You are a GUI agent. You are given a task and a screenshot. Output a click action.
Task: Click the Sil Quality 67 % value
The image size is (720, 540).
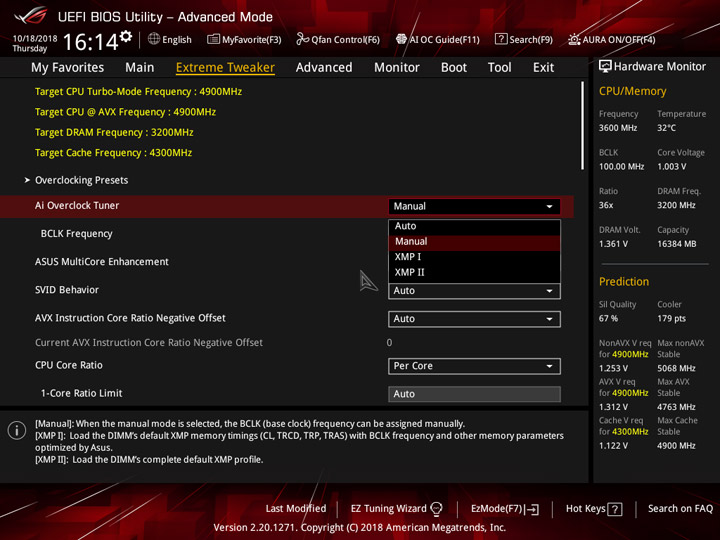coord(608,318)
